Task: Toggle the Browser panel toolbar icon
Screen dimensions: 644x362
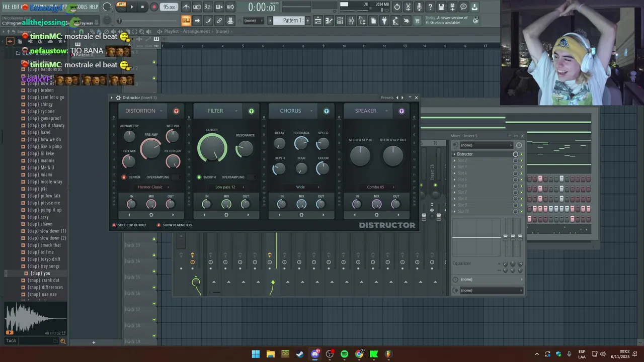Action: [x=362, y=21]
